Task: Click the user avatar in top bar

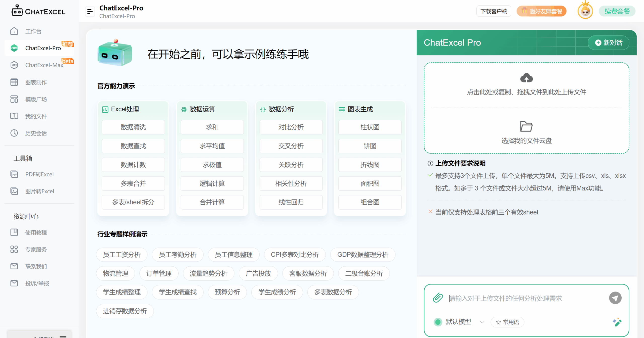Action: point(585,11)
